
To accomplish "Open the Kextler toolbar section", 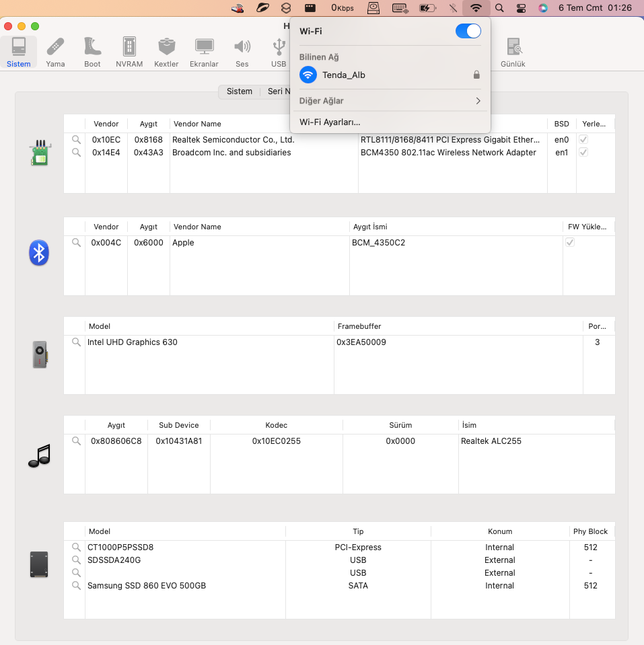I will click(x=166, y=52).
